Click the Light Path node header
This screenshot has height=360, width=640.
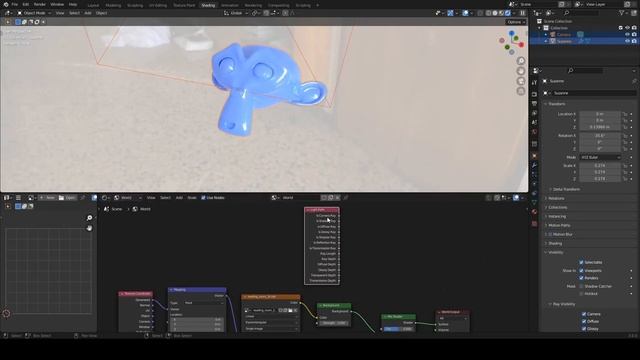322,210
